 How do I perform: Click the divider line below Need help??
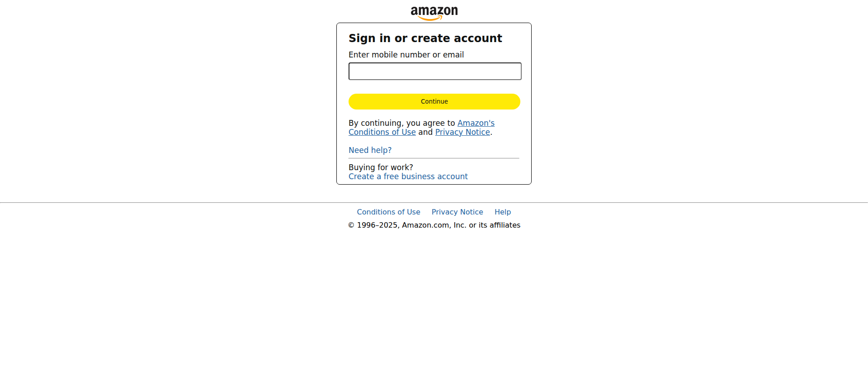434,158
